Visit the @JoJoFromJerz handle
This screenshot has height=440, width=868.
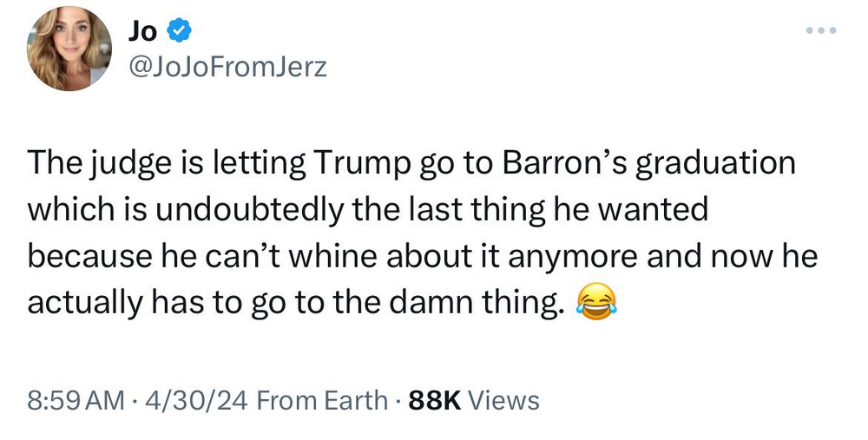pyautogui.click(x=227, y=66)
